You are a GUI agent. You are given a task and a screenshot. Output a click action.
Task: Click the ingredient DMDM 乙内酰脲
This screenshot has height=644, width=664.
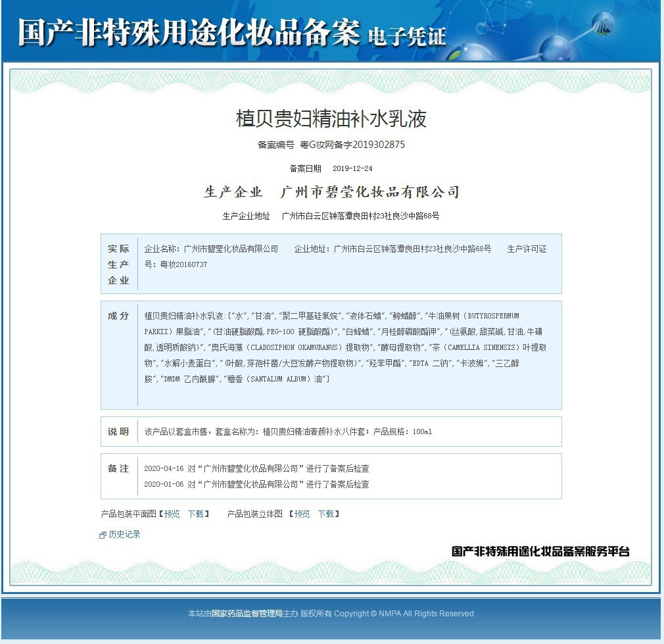tap(190, 379)
